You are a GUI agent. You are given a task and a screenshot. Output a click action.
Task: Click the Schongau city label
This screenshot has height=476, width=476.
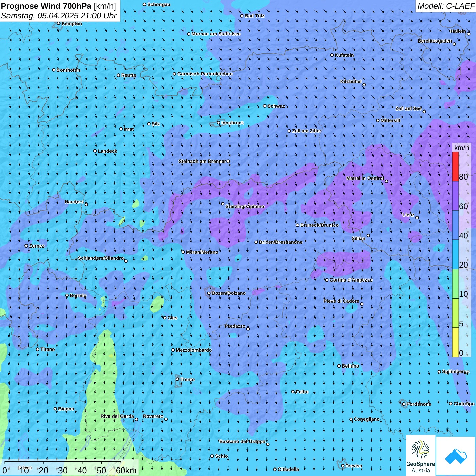158,4
